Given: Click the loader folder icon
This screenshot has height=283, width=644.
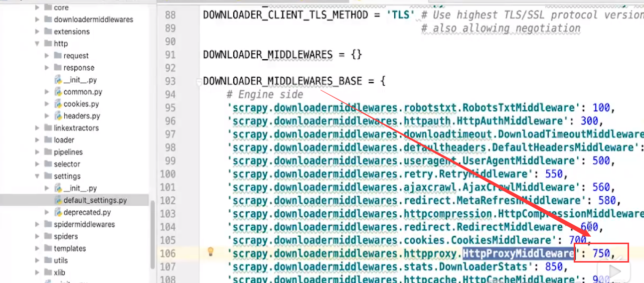Looking at the screenshot, I should pyautogui.click(x=48, y=140).
